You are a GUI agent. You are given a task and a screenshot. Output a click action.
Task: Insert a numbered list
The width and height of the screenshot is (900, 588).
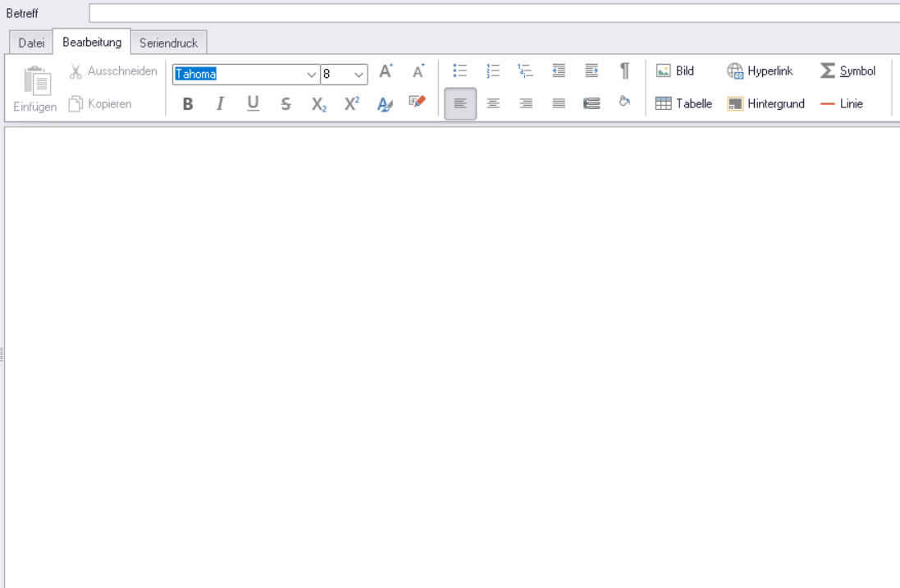coord(493,71)
